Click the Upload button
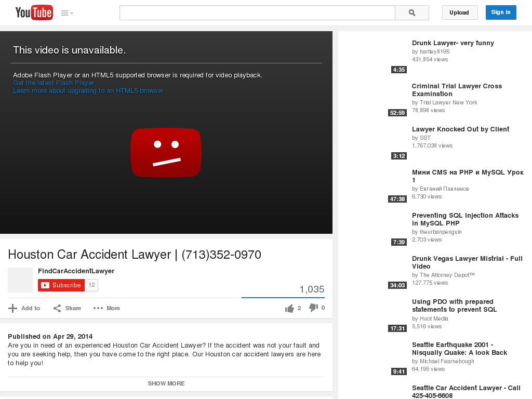 (459, 12)
